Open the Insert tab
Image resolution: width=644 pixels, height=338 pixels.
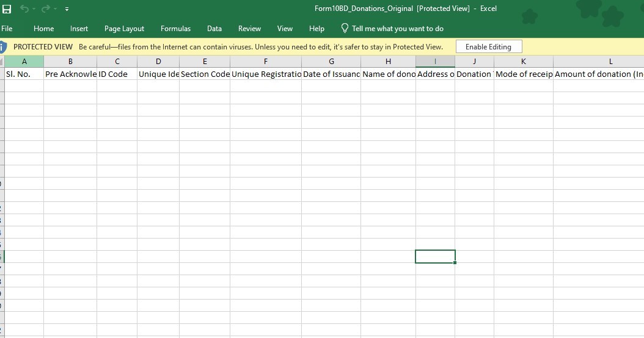[79, 28]
